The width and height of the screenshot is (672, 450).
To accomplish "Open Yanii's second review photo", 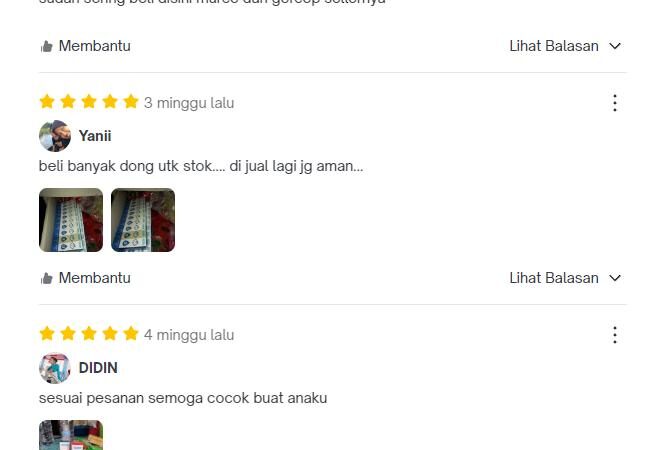I will [x=143, y=220].
